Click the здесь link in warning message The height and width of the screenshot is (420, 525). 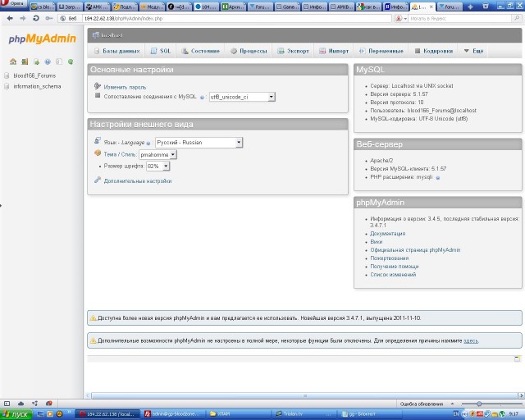(x=471, y=340)
